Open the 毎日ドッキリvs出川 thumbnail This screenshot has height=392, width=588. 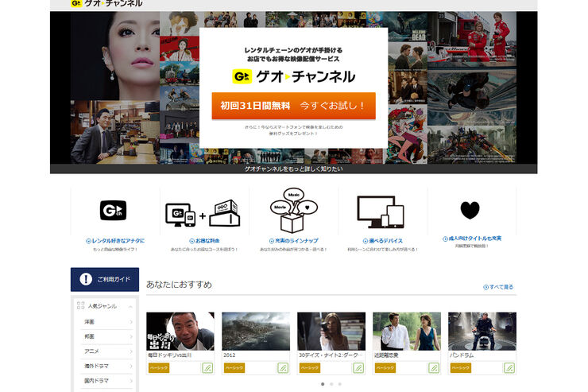tap(180, 332)
